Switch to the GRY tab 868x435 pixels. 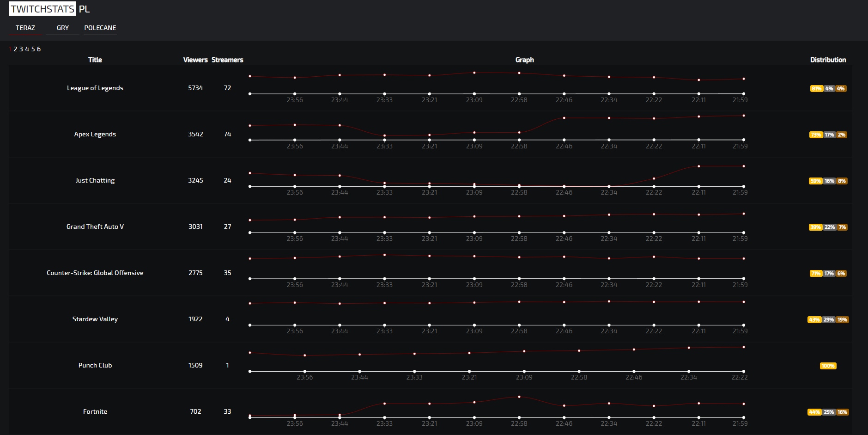tap(63, 28)
